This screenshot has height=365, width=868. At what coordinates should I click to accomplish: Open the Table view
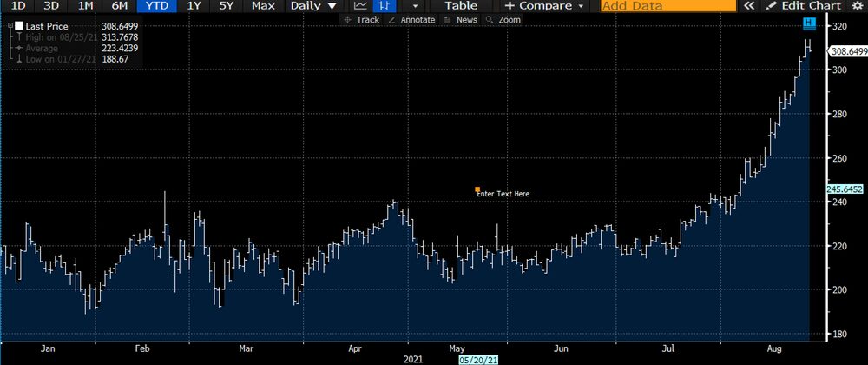461,6
